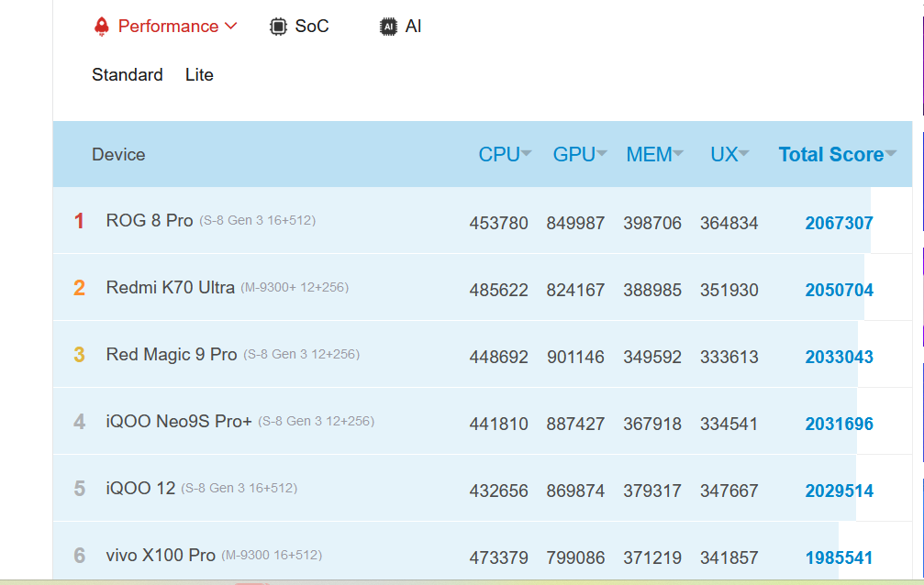Screen dimensions: 924x585
Task: Click total score 2033043
Action: 840,357
